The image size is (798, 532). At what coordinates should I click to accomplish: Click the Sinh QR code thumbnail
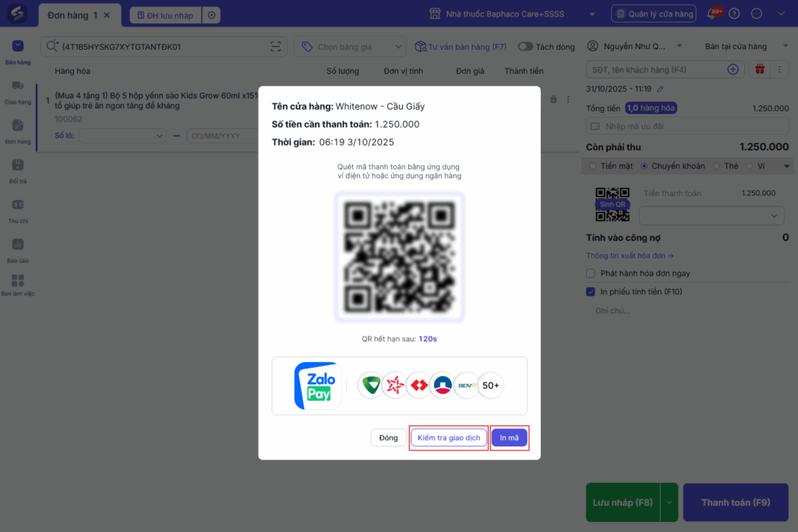(x=613, y=204)
